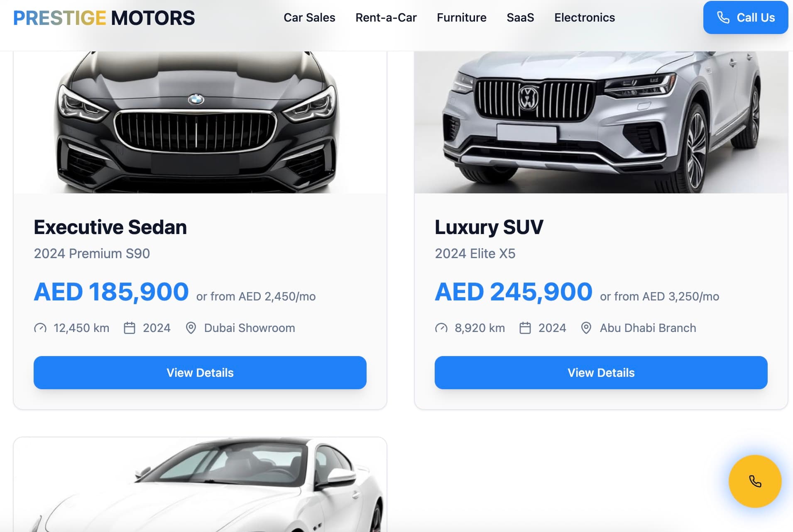This screenshot has height=532, width=793.
Task: Select the SaaS navigation link
Action: coord(520,17)
